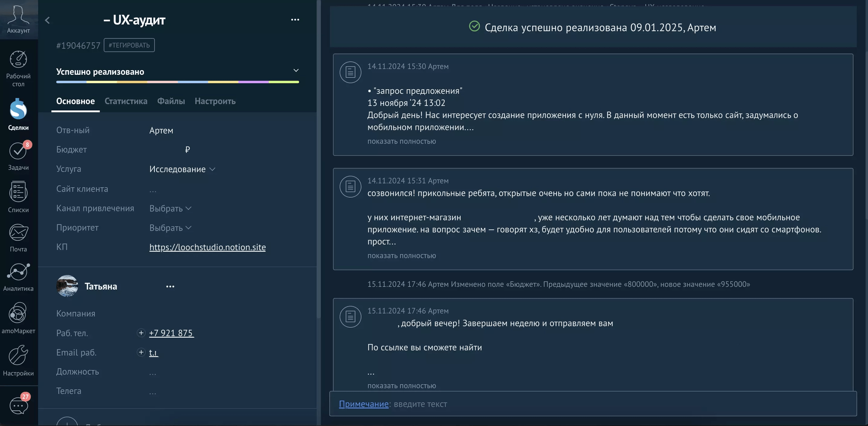Open the Аналитика analytics icon
Image resolution: width=868 pixels, height=426 pixels.
click(18, 272)
